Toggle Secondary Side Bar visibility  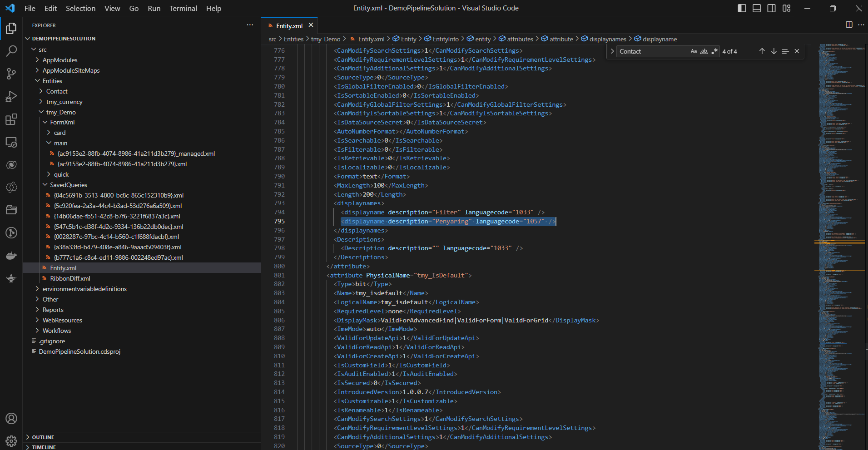coord(772,8)
